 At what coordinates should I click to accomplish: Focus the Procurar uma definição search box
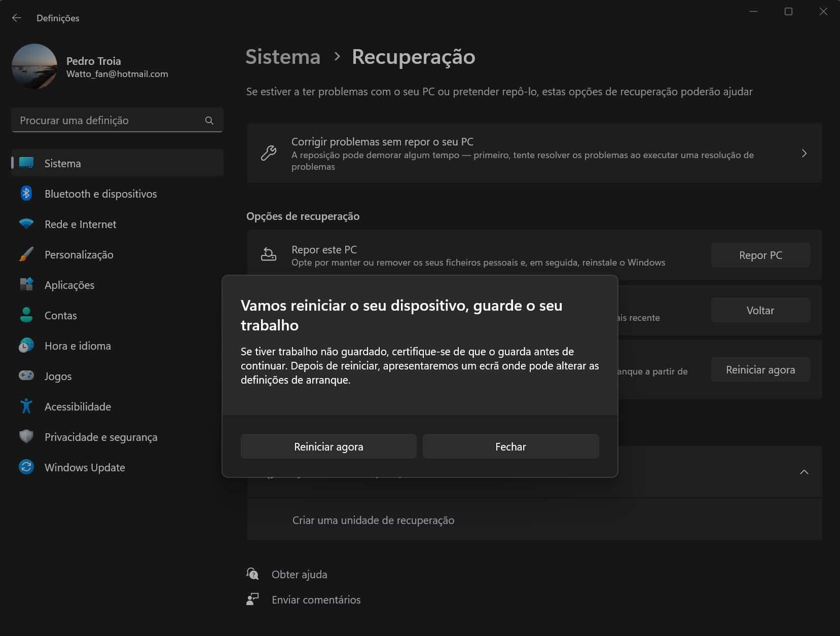point(109,121)
